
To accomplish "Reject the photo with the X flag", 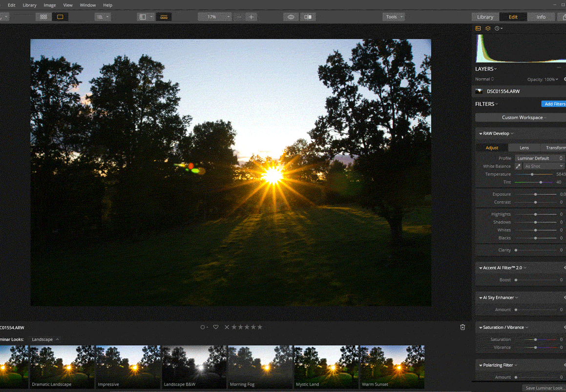I will [227, 327].
